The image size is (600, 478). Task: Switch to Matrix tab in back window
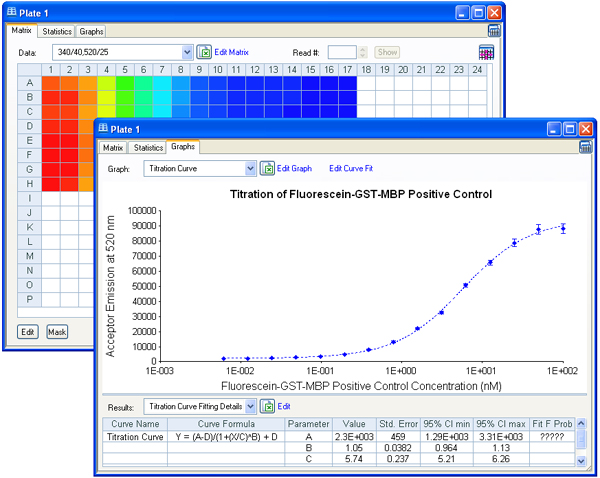tap(21, 30)
